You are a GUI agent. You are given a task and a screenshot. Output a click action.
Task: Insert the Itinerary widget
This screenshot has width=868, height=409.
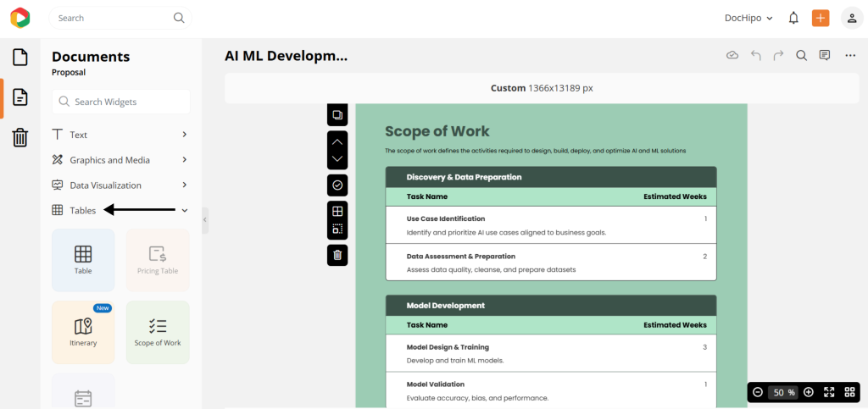click(83, 332)
